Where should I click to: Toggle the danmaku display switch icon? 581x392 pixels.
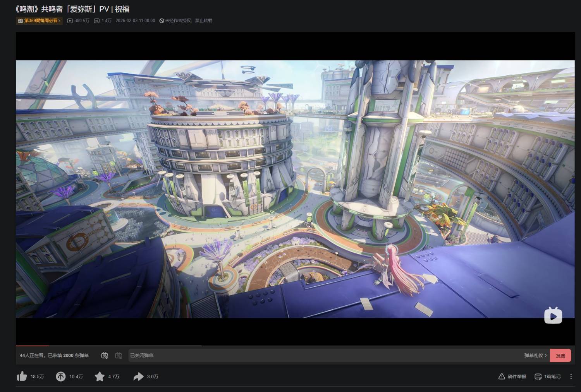coord(105,355)
